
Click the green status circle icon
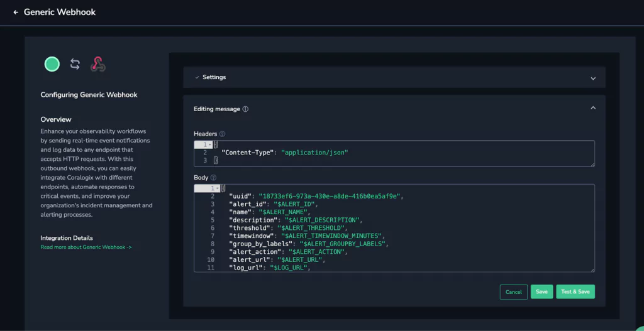click(52, 64)
